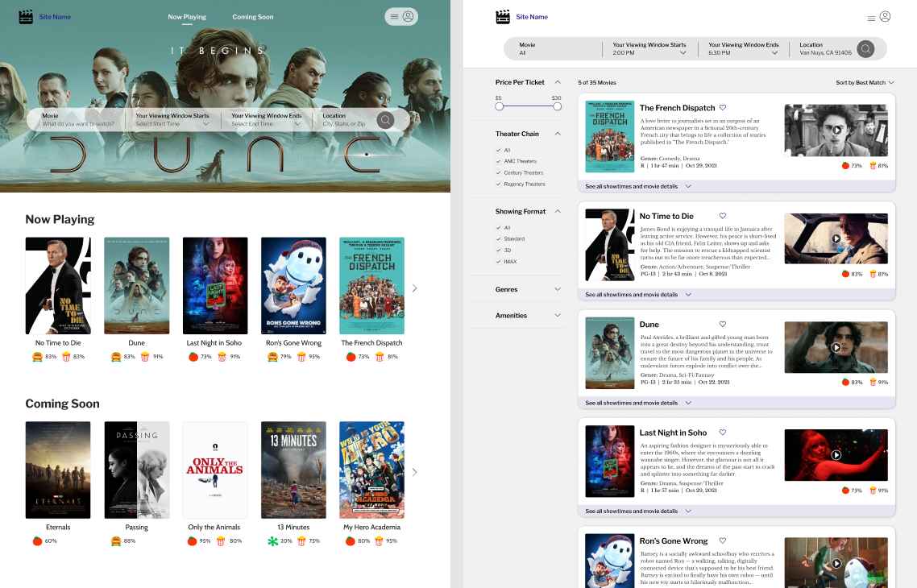Screen dimensions: 917x588
Task: Open the Only the Animals poster in Coming Soon
Action: point(215,470)
